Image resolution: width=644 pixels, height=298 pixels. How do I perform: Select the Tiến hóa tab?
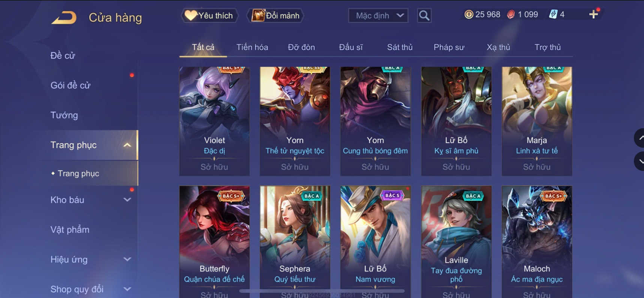pyautogui.click(x=252, y=47)
